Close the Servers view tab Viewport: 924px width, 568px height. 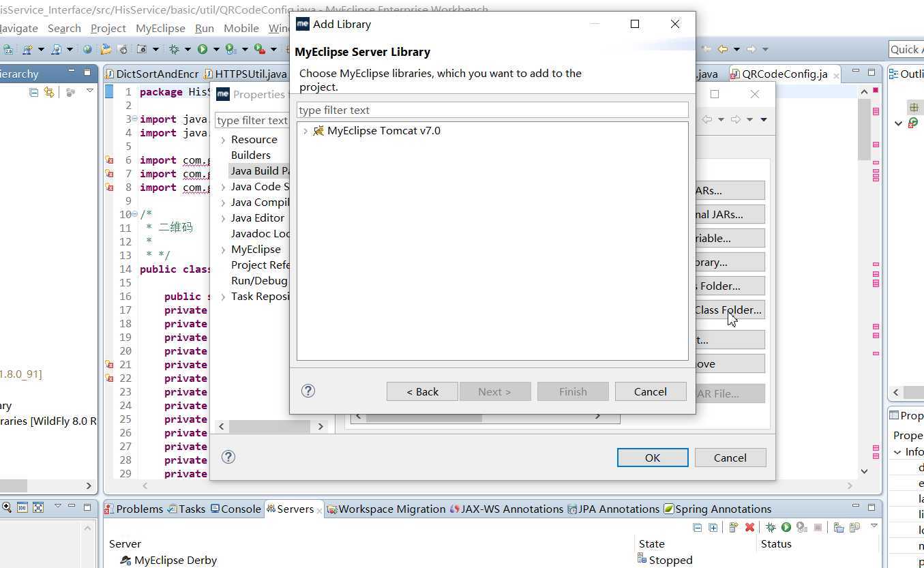(319, 510)
